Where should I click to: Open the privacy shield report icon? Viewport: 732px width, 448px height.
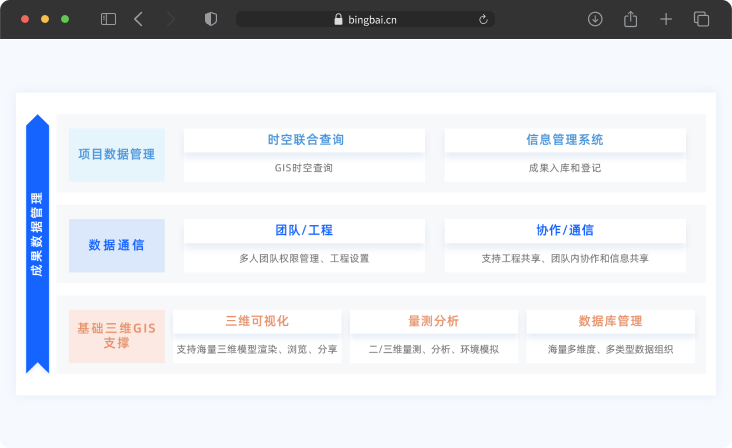(x=210, y=19)
